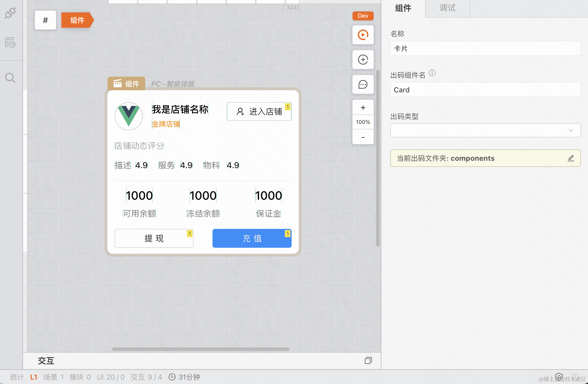Select the 组件 tab in right panel
The image size is (588, 384).
(x=403, y=8)
